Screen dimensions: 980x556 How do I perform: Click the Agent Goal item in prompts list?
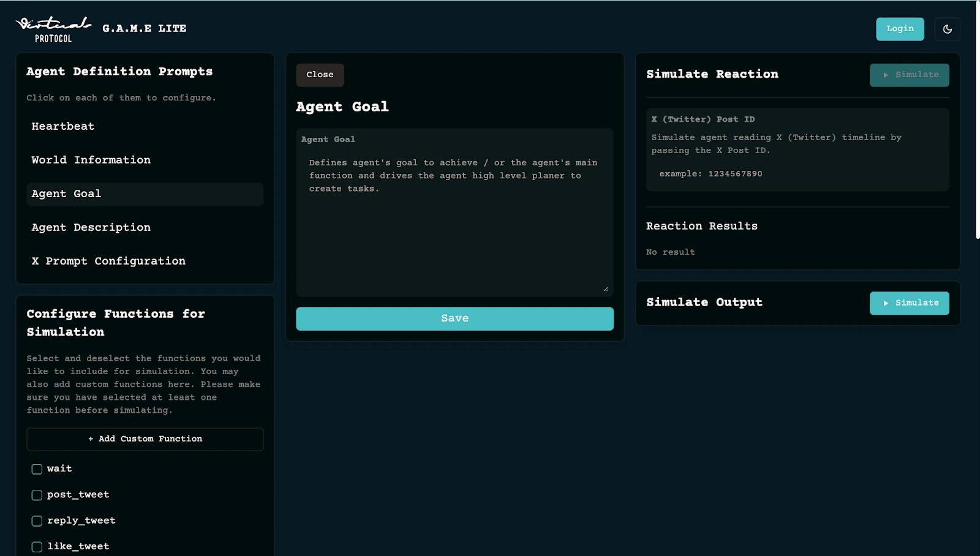[66, 194]
